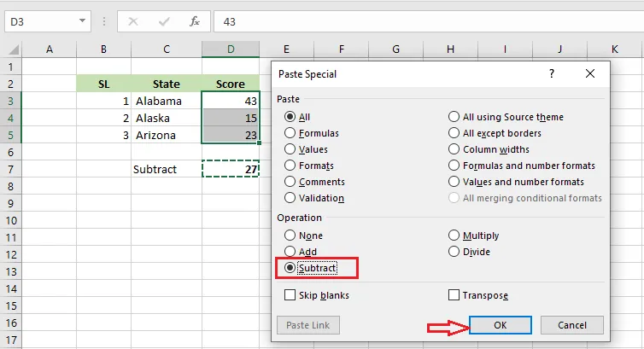Click the Alabama cell
644x349 pixels.
coord(167,101)
